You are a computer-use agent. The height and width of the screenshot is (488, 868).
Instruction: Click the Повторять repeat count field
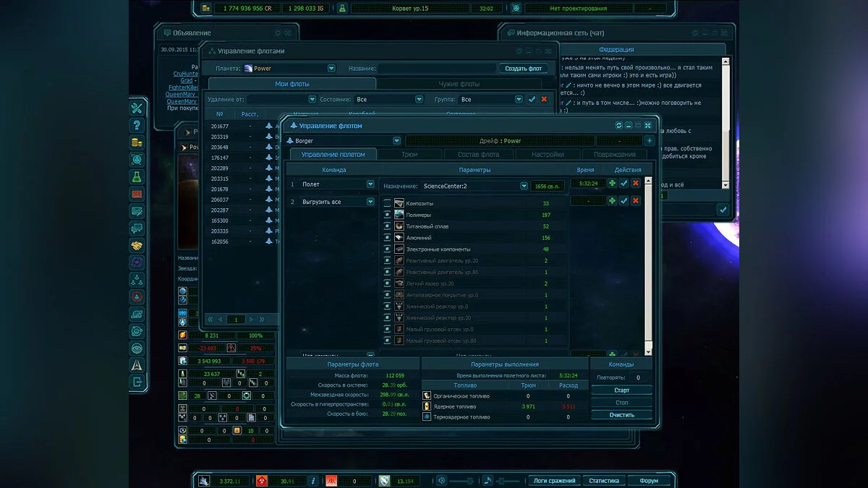(638, 377)
